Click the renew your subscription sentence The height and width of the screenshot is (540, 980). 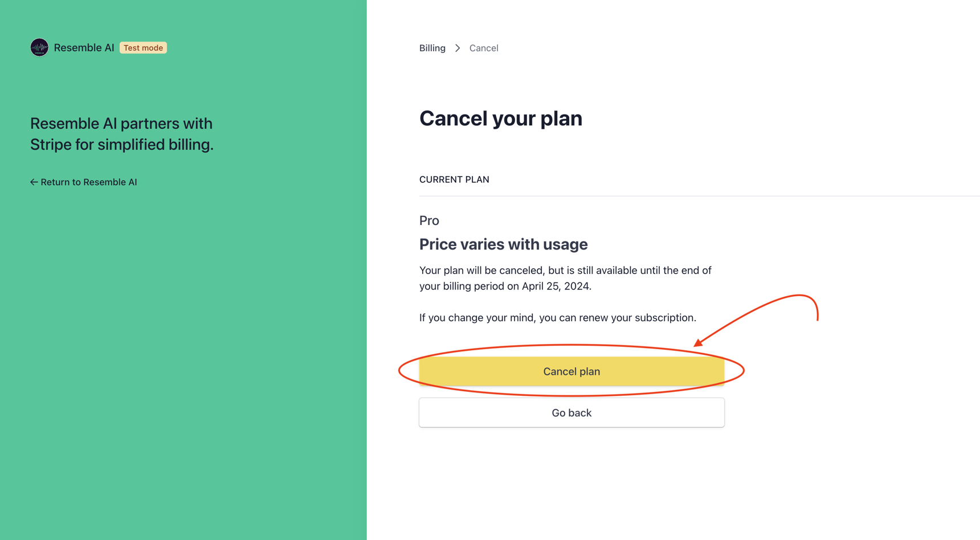click(557, 317)
